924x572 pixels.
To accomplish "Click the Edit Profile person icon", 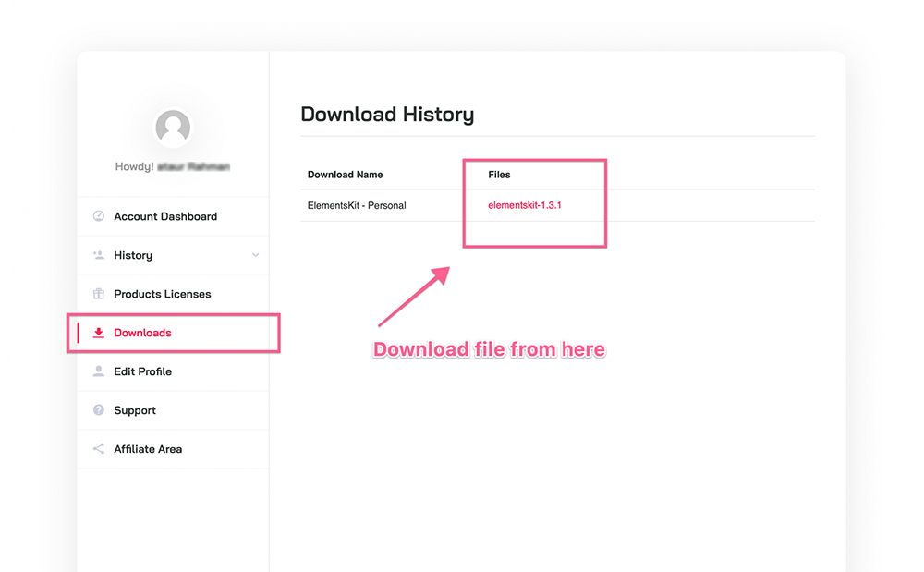I will [x=99, y=371].
